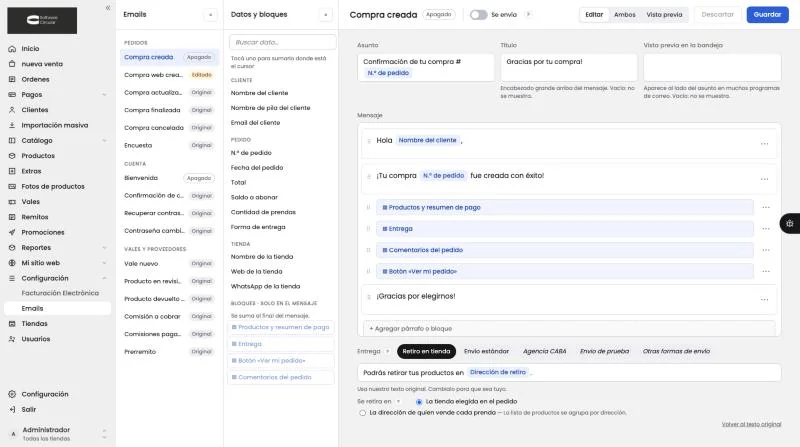Select Otras formas de envío tab

coord(676,351)
